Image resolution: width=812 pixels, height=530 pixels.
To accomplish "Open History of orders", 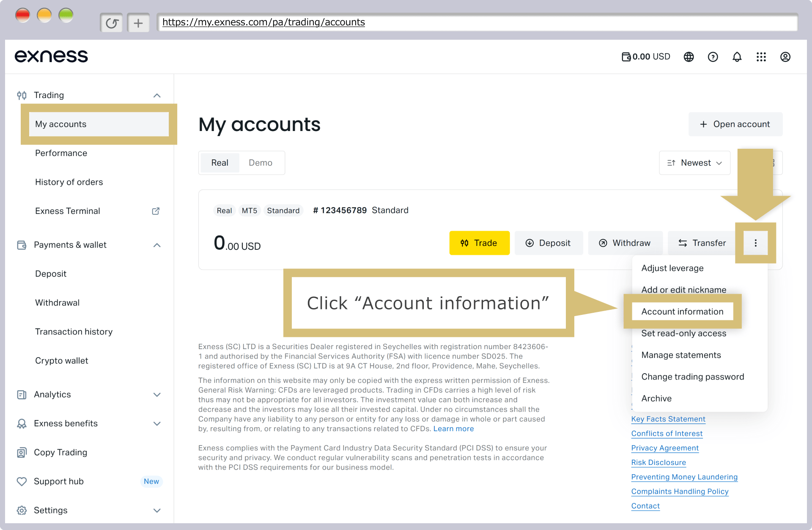I will tap(69, 182).
